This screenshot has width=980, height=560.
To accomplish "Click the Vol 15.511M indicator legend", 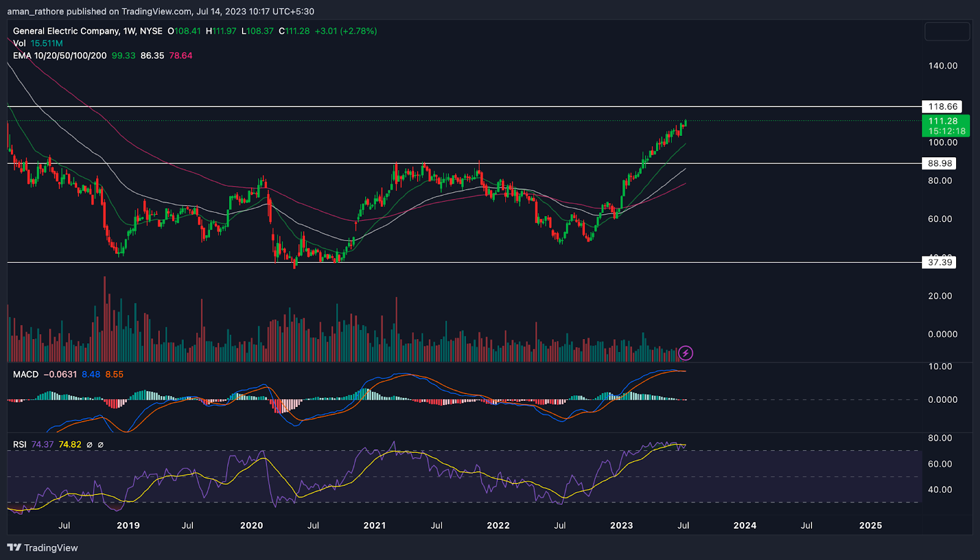I will tap(38, 43).
